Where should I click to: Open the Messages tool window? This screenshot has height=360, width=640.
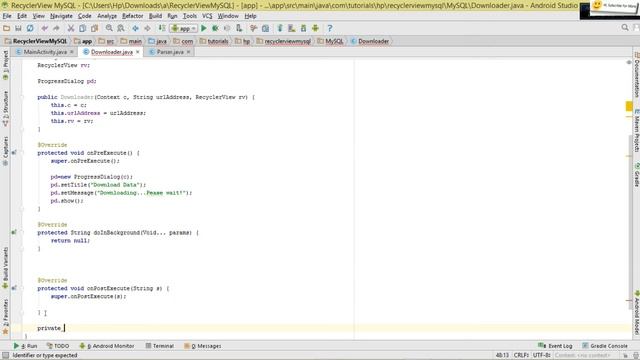(x=202, y=346)
